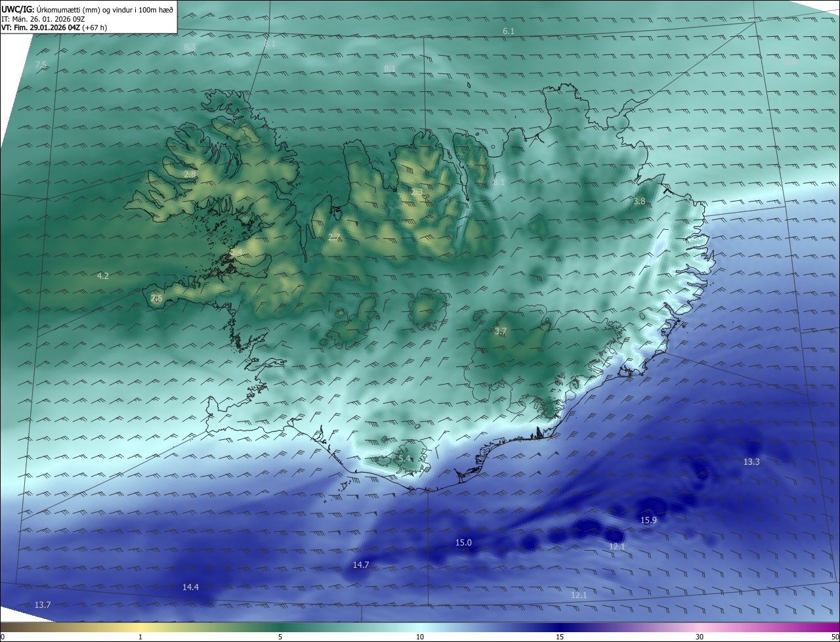The width and height of the screenshot is (840, 642).
Task: Click the 3.8 map value label
Action: tap(639, 201)
